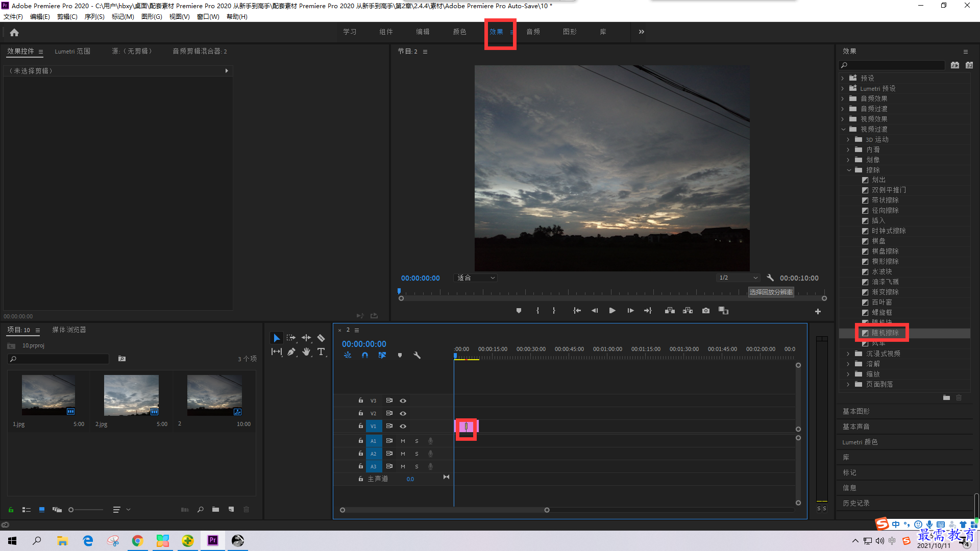Screen dimensions: 980x551
Task: Toggle V2 track visibility eye icon
Action: (403, 413)
